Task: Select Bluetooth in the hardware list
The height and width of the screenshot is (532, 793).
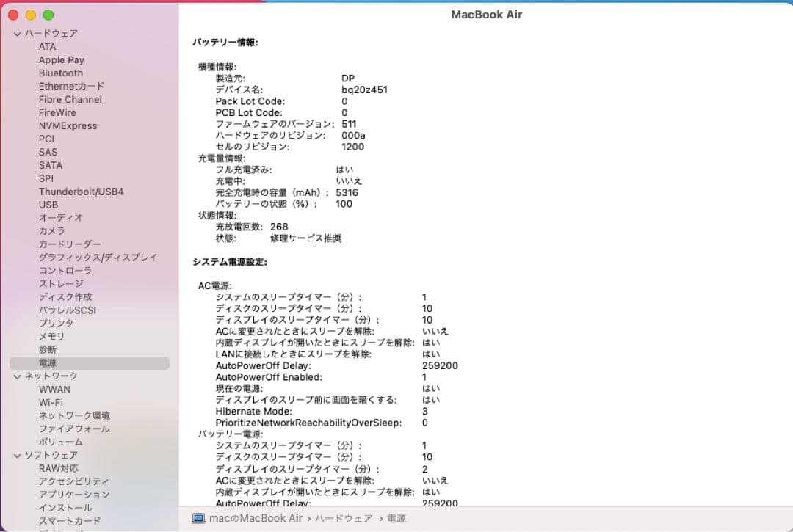Action: coord(60,73)
